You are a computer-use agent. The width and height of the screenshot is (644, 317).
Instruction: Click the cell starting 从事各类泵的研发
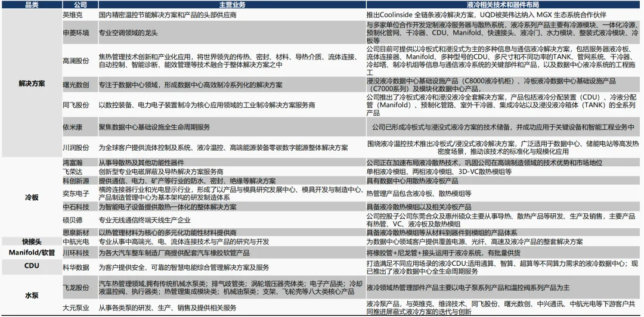(231, 307)
